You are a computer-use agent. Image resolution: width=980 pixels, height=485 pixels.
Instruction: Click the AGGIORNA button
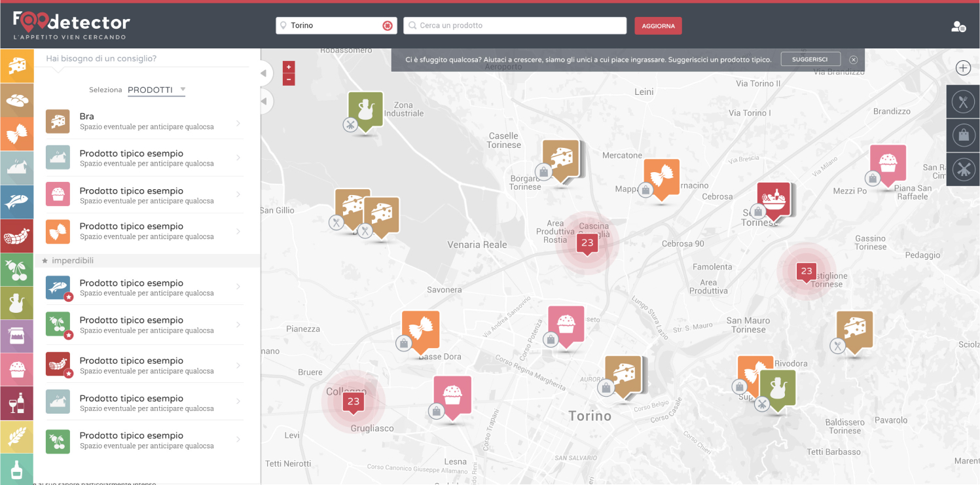click(658, 26)
